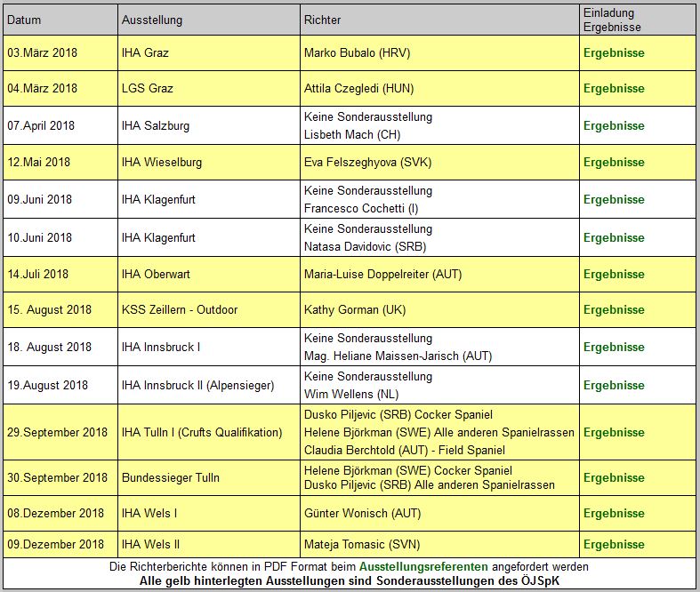View Ergebnisse for IHA Wieselburg
Image resolution: width=700 pixels, height=592 pixels.
click(x=614, y=162)
